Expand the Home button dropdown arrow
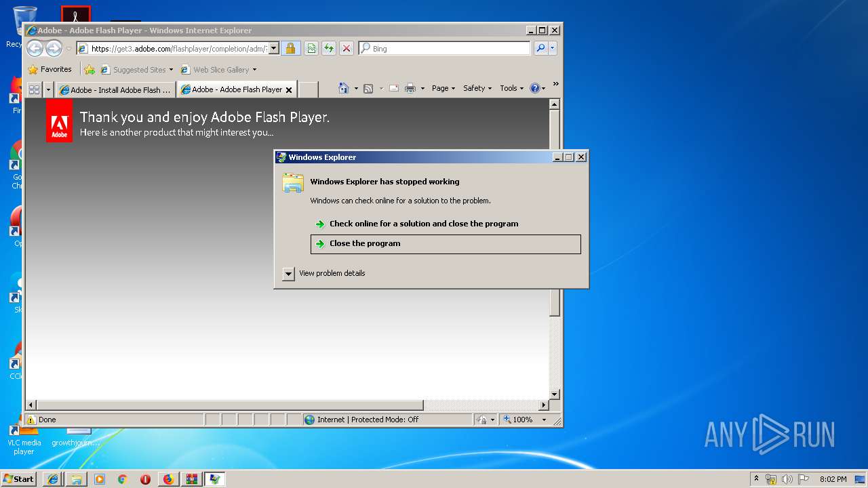 (x=356, y=88)
